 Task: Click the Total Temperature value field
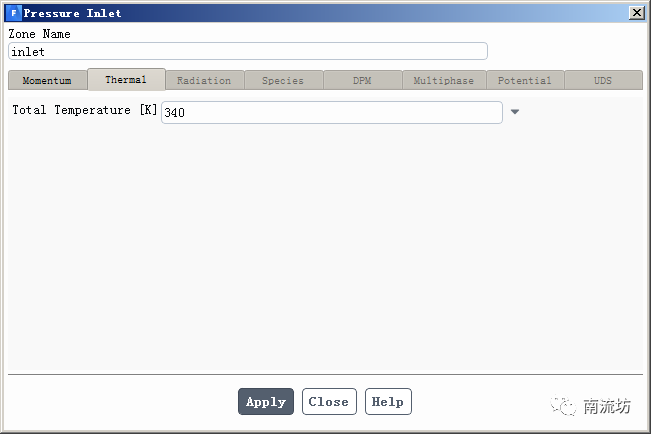pyautogui.click(x=331, y=112)
